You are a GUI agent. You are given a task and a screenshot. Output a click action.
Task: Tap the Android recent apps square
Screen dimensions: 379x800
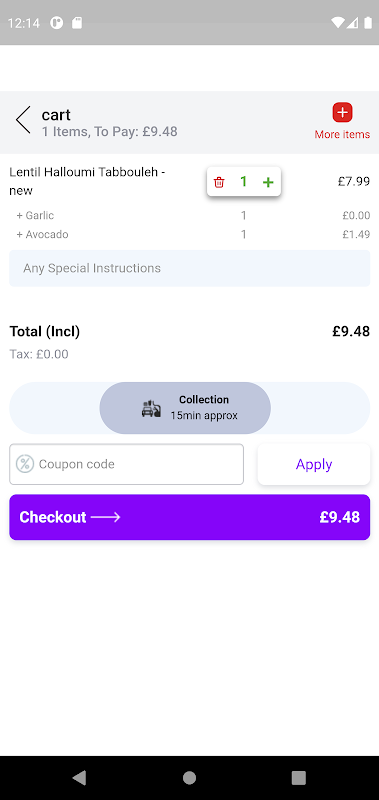click(298, 778)
